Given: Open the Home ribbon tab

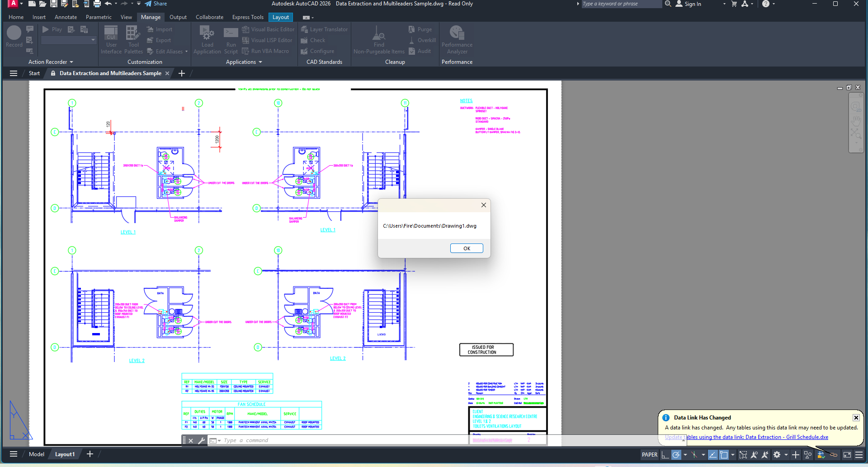Looking at the screenshot, I should [16, 17].
